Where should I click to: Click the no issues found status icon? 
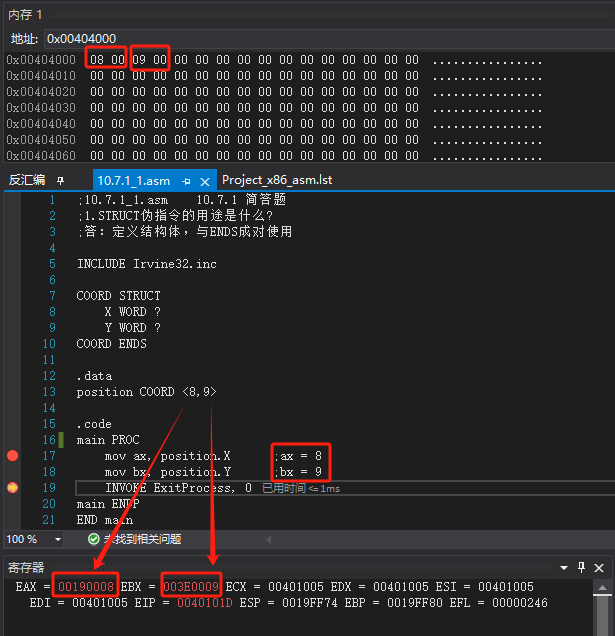pos(94,539)
